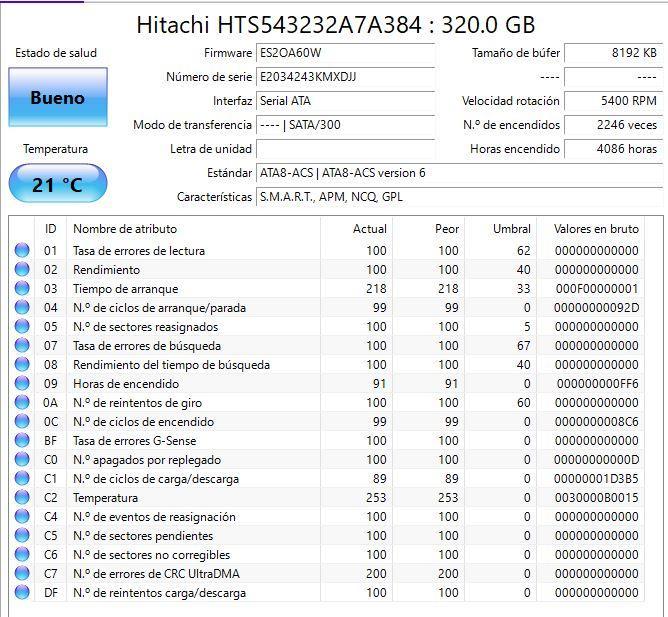Click threshold value 67 in row 07

[524, 346]
